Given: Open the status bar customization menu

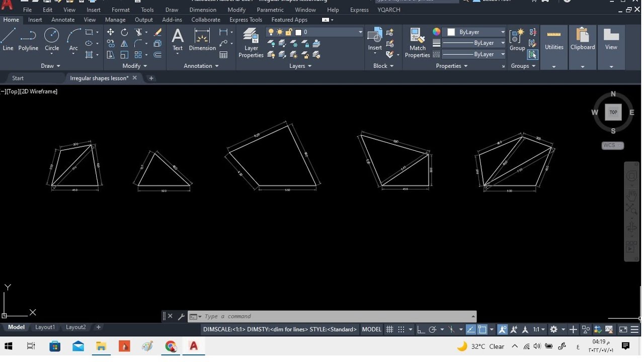Looking at the screenshot, I should coord(635,330).
